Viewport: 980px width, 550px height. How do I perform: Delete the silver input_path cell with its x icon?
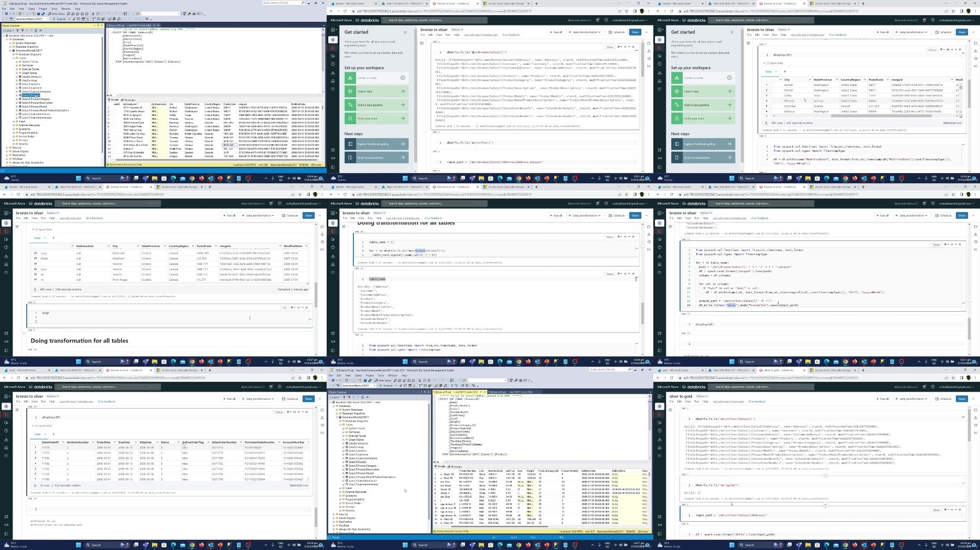tap(960, 510)
